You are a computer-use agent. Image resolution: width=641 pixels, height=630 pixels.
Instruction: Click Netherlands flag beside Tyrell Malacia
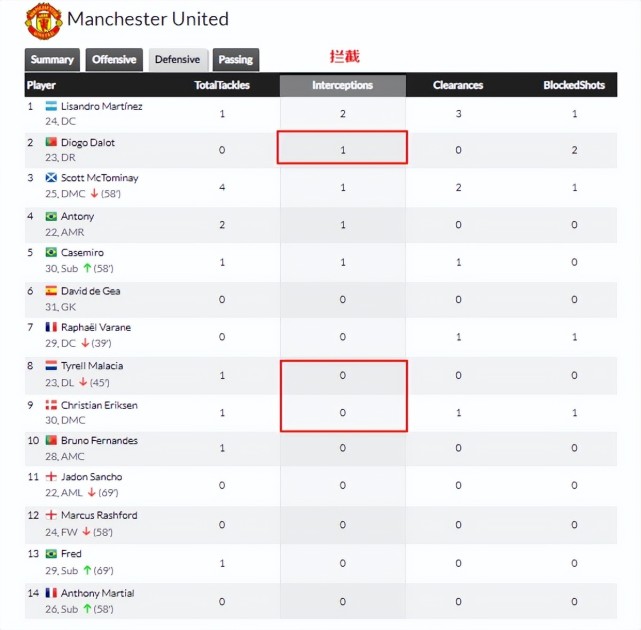[51, 366]
